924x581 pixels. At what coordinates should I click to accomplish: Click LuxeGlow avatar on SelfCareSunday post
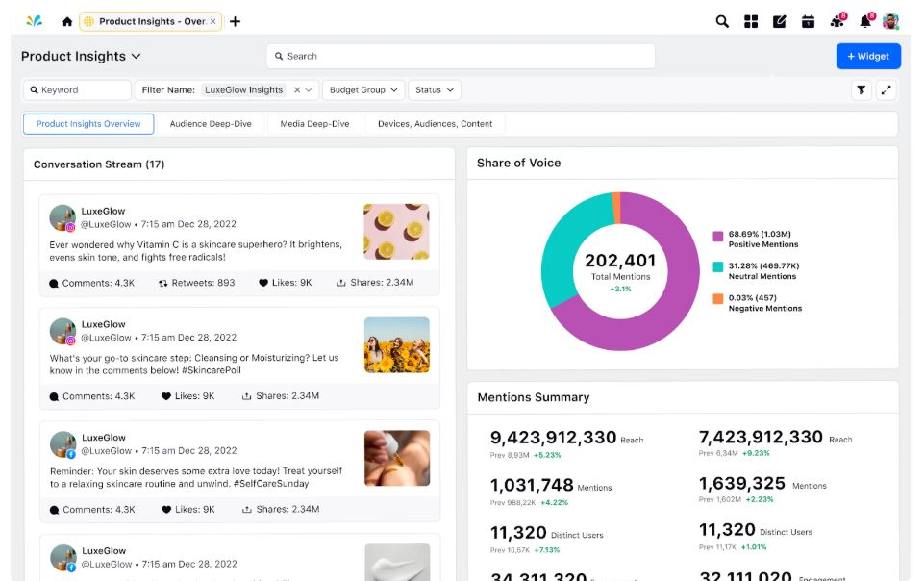tap(63, 444)
